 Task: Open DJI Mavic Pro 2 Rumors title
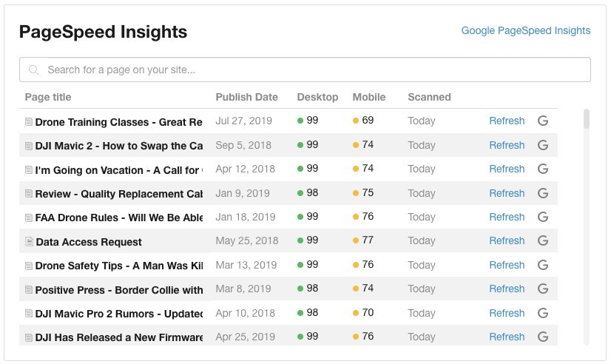point(119,314)
